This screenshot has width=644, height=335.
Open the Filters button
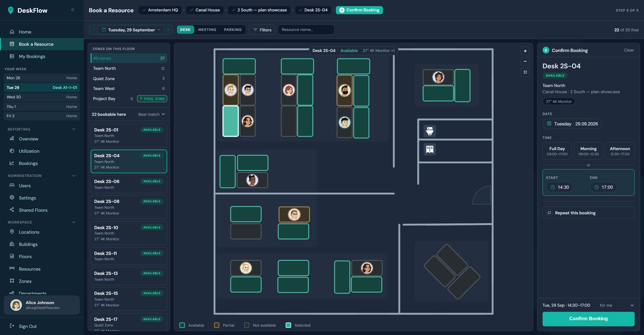(x=262, y=30)
